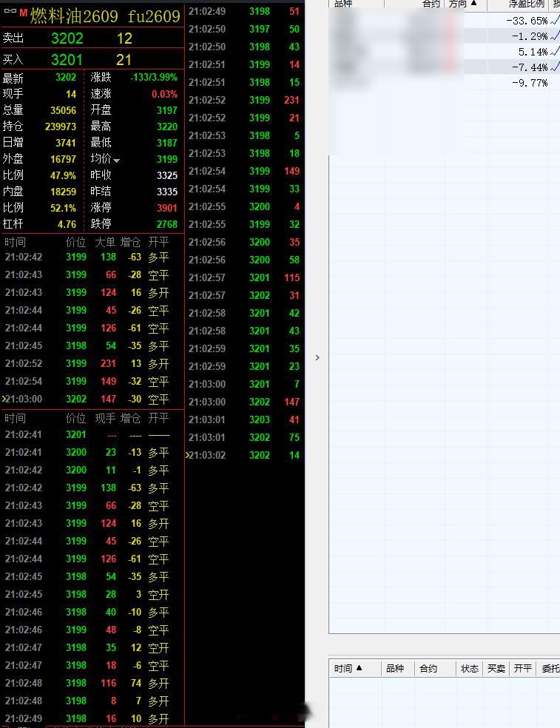Click the 开盘 price 3197
Viewport: 560px width, 728px height.
166,110
